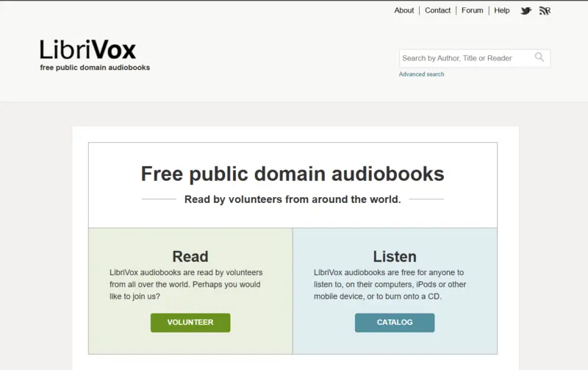
Task: Follow the Advanced search link
Action: coord(421,74)
